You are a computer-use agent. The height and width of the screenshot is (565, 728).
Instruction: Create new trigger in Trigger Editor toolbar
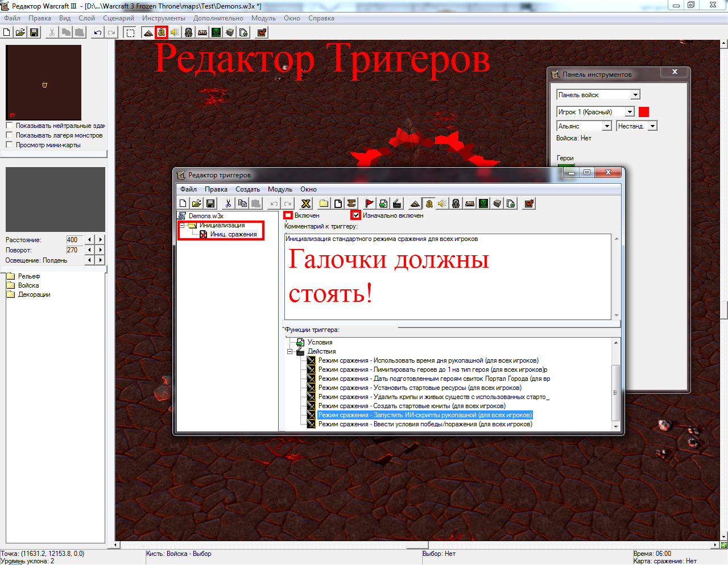pos(338,203)
